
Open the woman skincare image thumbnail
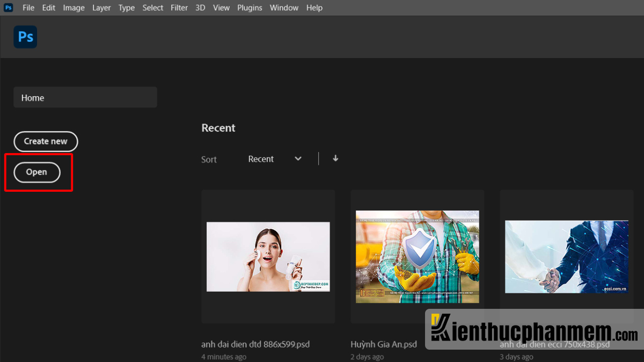268,257
